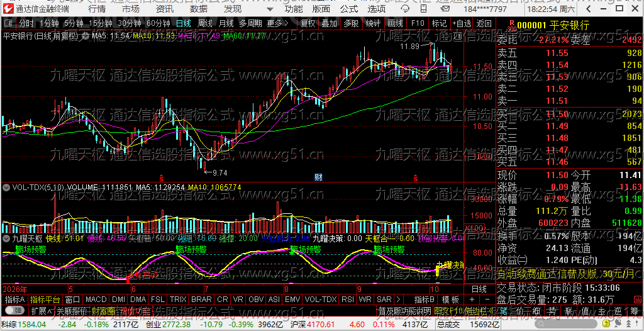Click the second red S marker near September
Image resolution: width=644 pixels, height=331 pixels.
[x=416, y=178]
